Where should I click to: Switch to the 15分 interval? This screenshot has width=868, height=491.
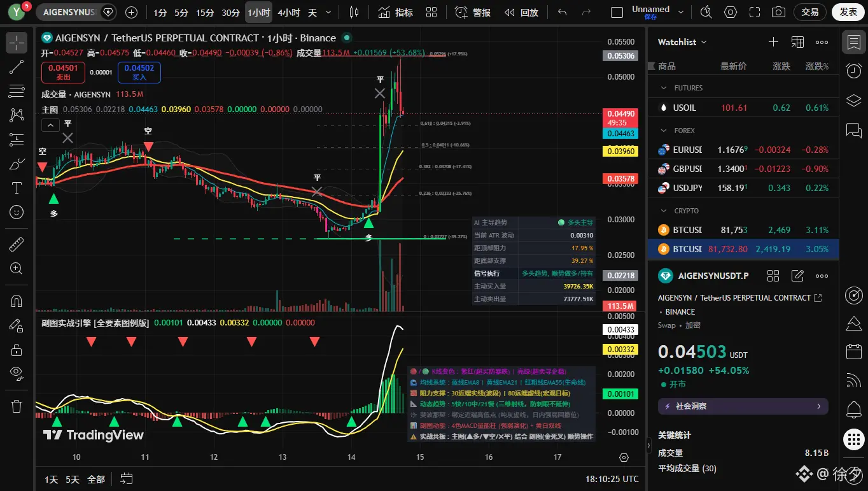point(205,12)
